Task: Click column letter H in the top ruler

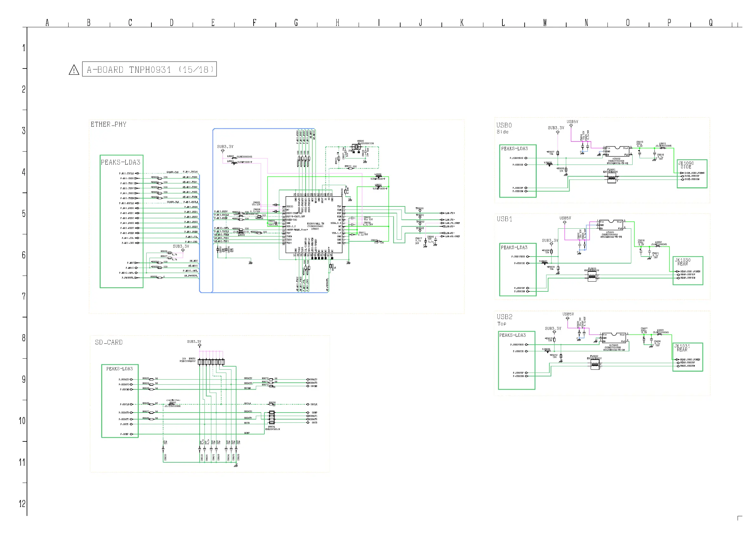Action: point(337,23)
